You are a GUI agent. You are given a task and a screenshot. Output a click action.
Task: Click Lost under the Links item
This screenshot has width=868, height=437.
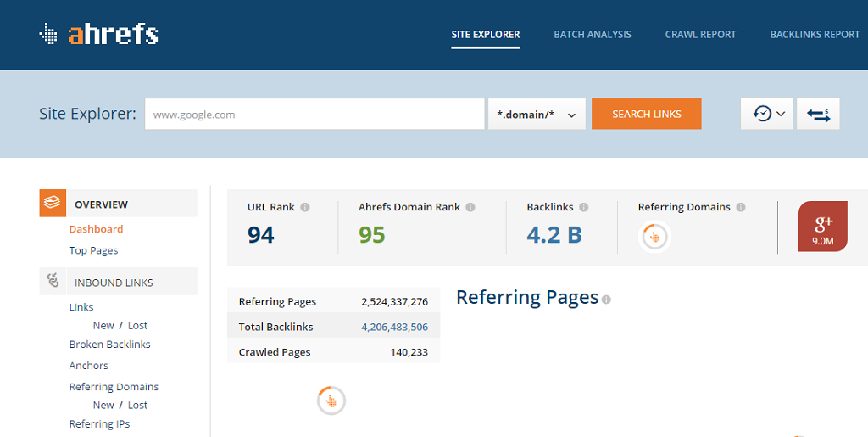[138, 325]
